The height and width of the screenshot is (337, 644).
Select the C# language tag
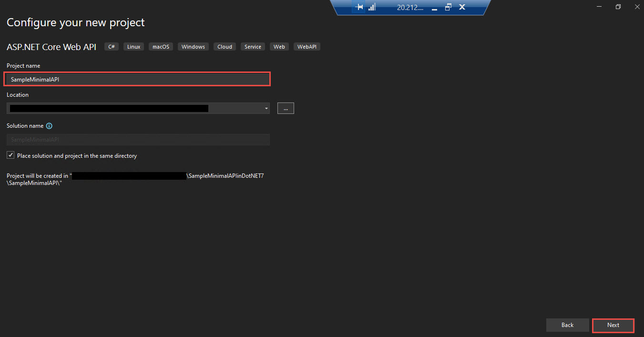point(111,46)
